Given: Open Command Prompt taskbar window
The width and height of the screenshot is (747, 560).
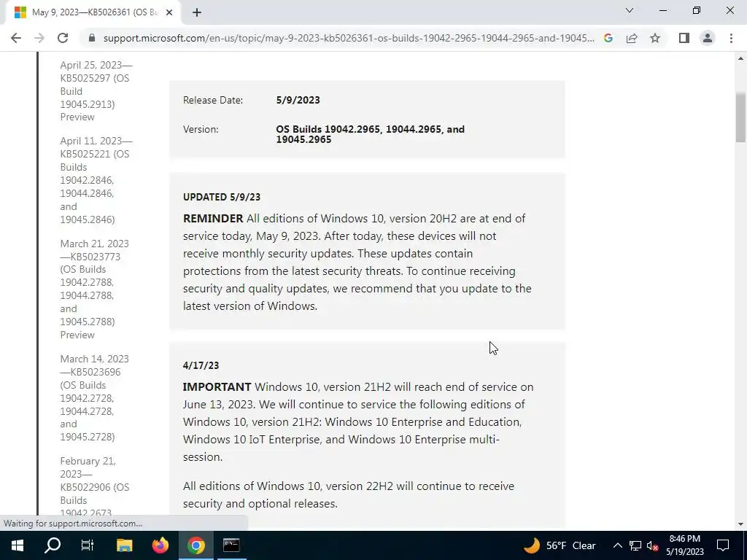Looking at the screenshot, I should (x=231, y=545).
